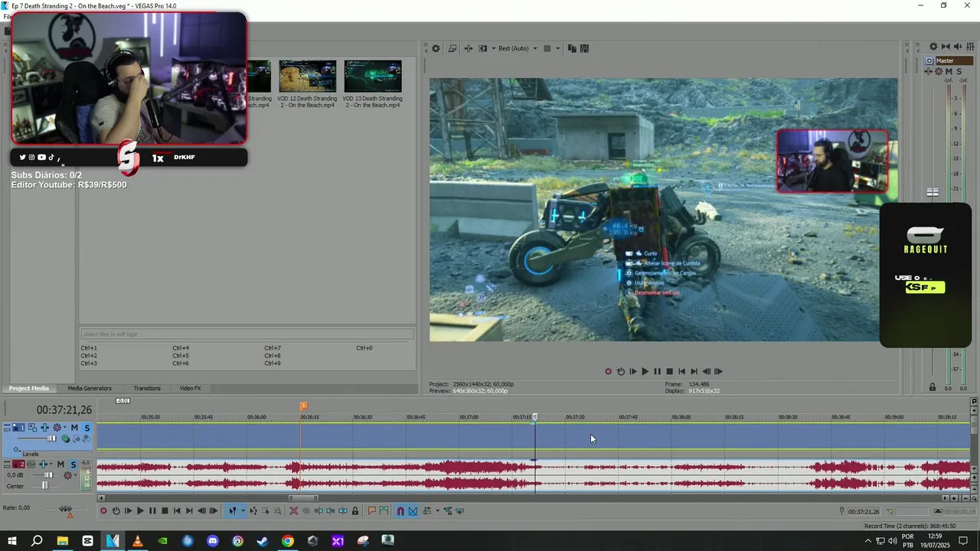
Task: Open the Transitions tab
Action: coord(147,388)
